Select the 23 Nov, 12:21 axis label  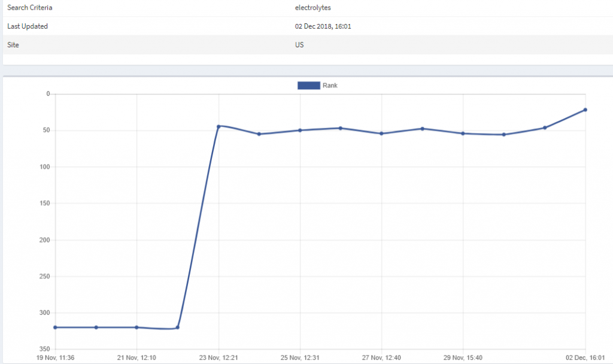coord(219,357)
